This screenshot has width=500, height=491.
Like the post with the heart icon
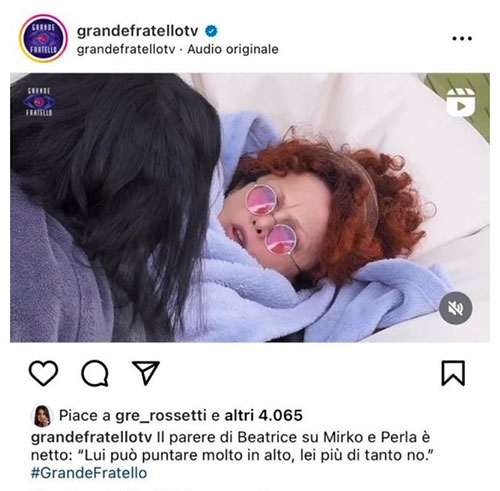(43, 373)
